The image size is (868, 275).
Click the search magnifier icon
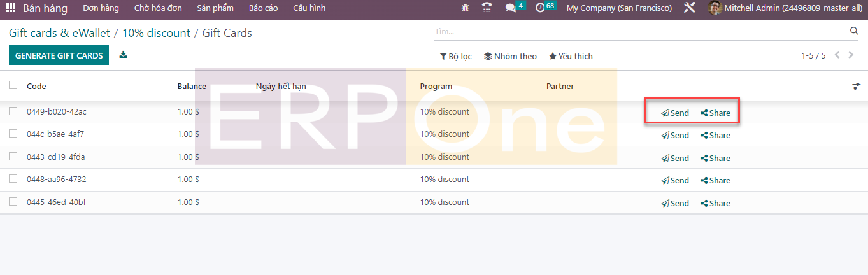click(x=854, y=31)
